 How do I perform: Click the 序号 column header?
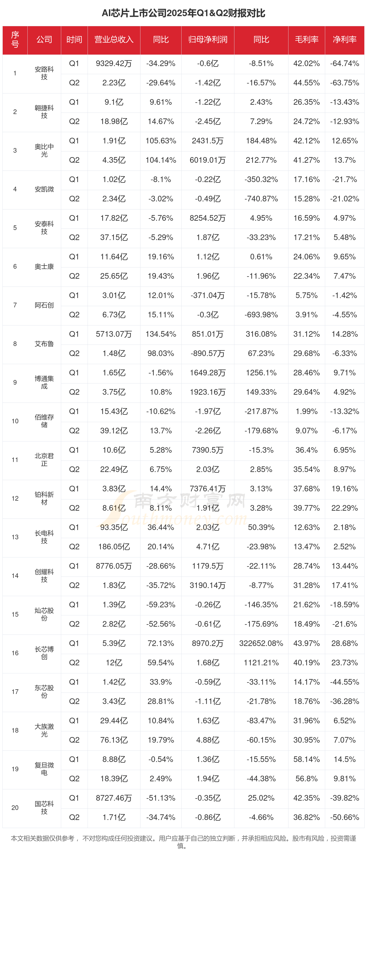[15, 40]
